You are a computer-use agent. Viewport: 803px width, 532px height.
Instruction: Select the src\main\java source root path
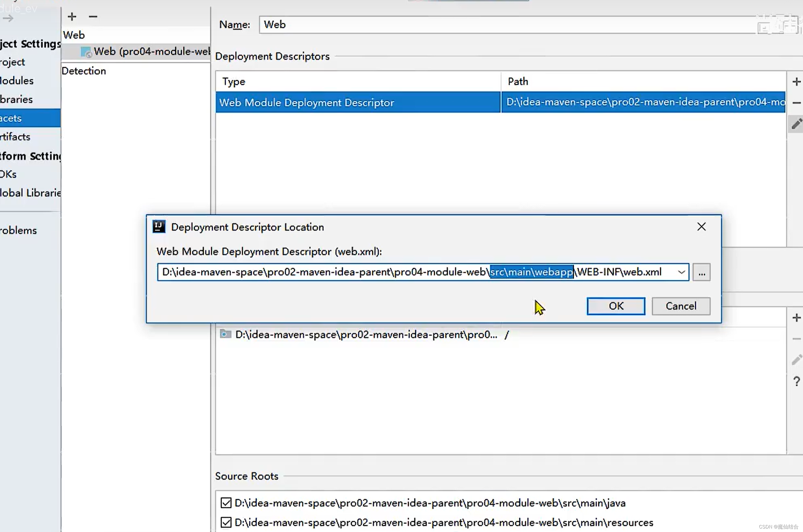tap(430, 503)
